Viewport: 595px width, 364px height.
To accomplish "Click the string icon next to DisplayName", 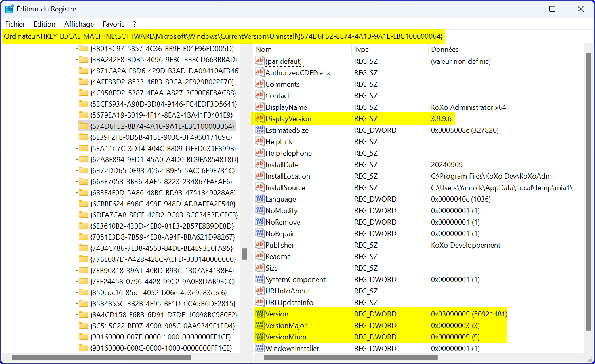I will click(259, 107).
